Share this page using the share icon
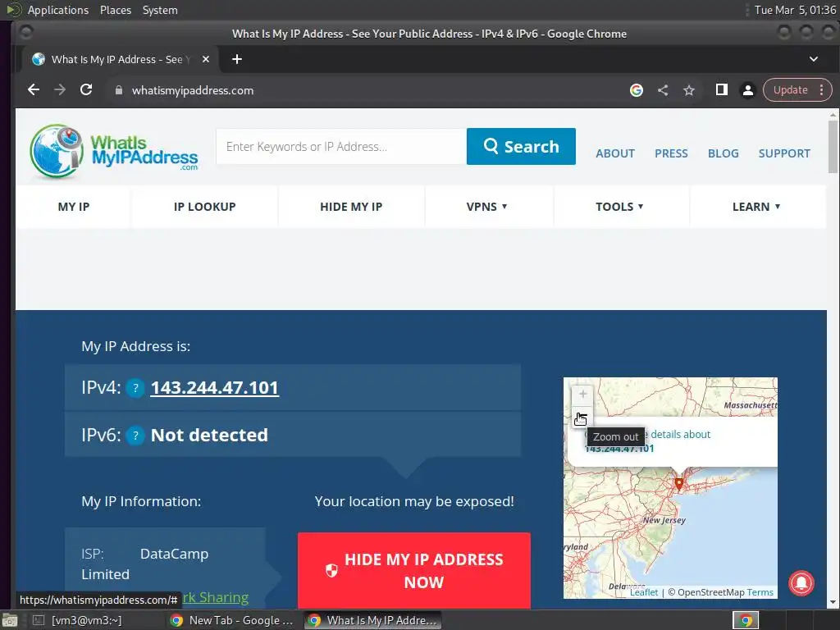 click(663, 90)
